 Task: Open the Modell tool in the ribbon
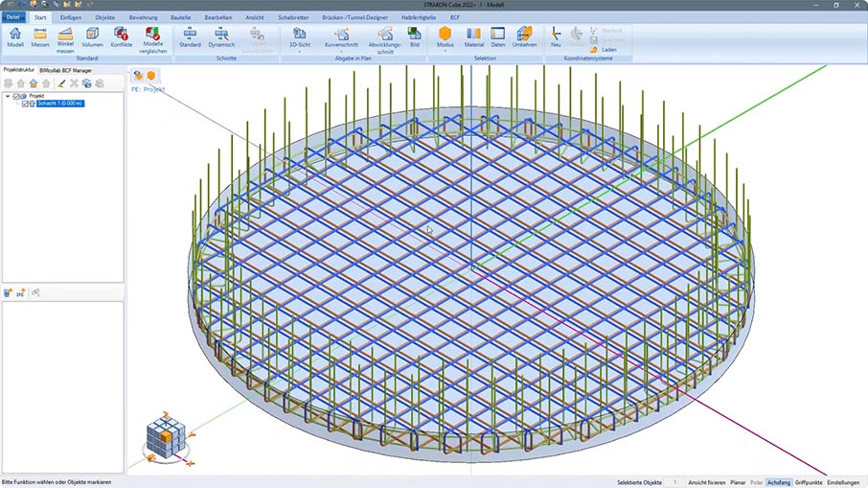(15, 37)
